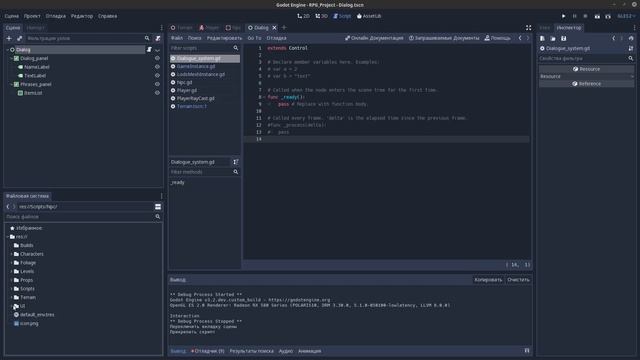The image size is (640, 360).
Task: Click the pause scene button
Action: [x=575, y=16]
